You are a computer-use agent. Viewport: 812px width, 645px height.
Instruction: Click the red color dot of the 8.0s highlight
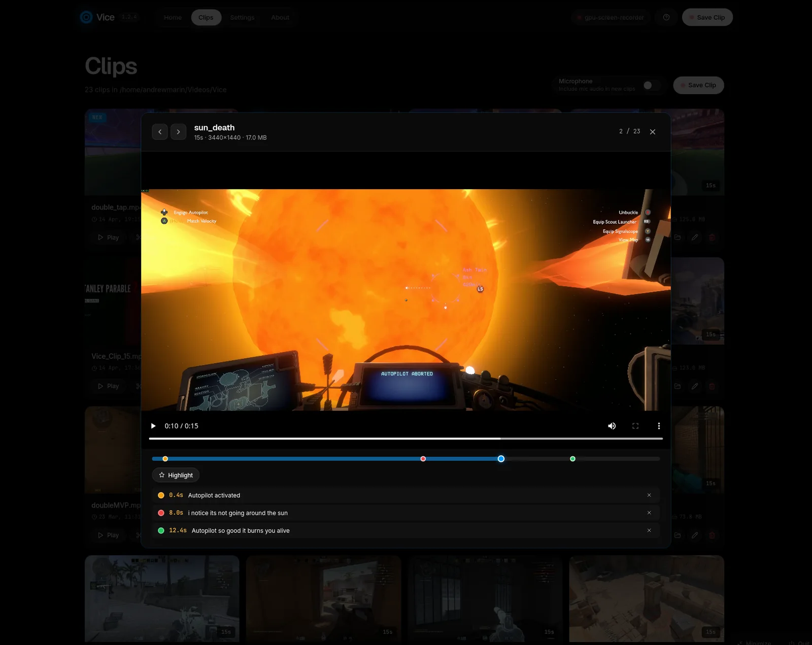click(161, 513)
